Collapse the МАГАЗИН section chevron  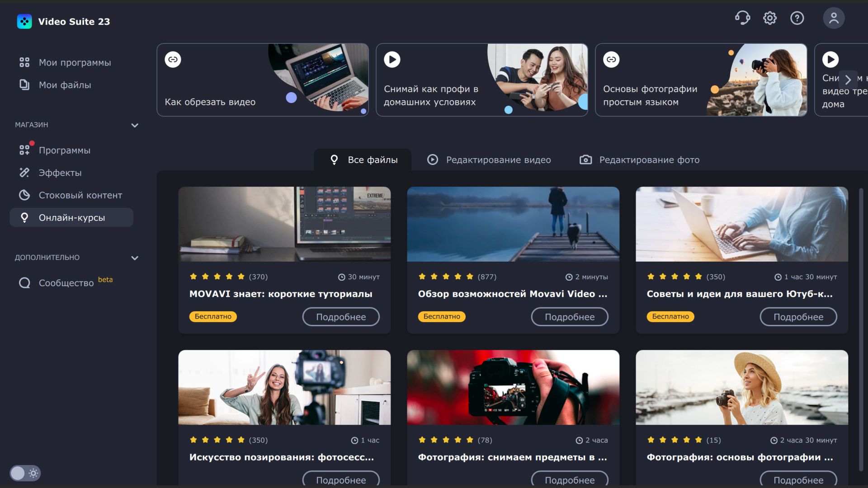134,125
